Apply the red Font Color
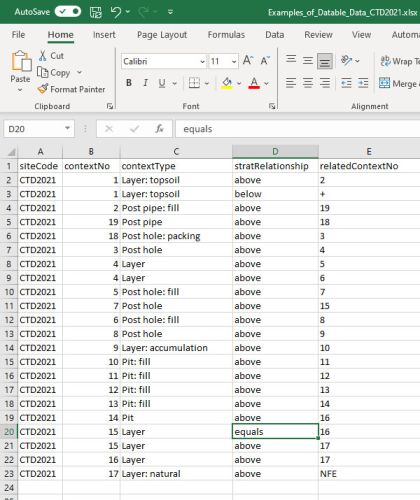Viewport: 420px width, 500px height. (254, 83)
